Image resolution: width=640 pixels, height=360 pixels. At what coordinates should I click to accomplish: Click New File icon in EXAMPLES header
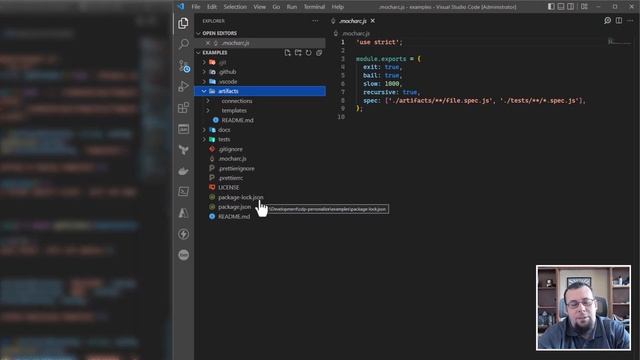tap(287, 53)
